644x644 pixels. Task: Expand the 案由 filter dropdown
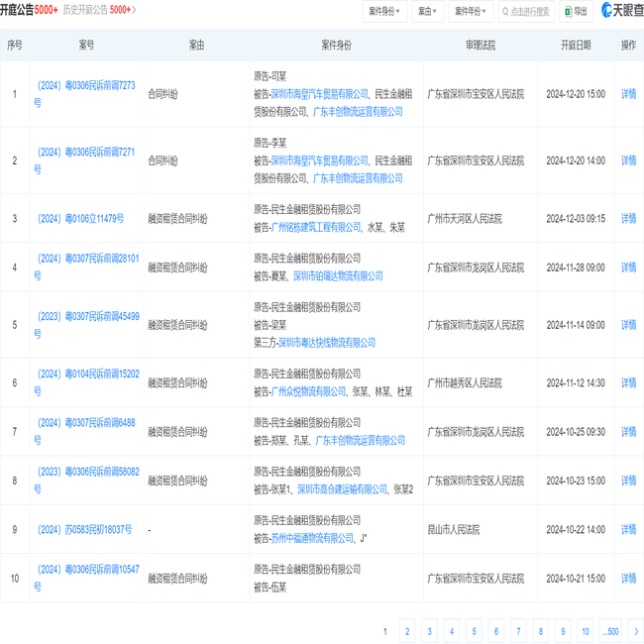[428, 12]
